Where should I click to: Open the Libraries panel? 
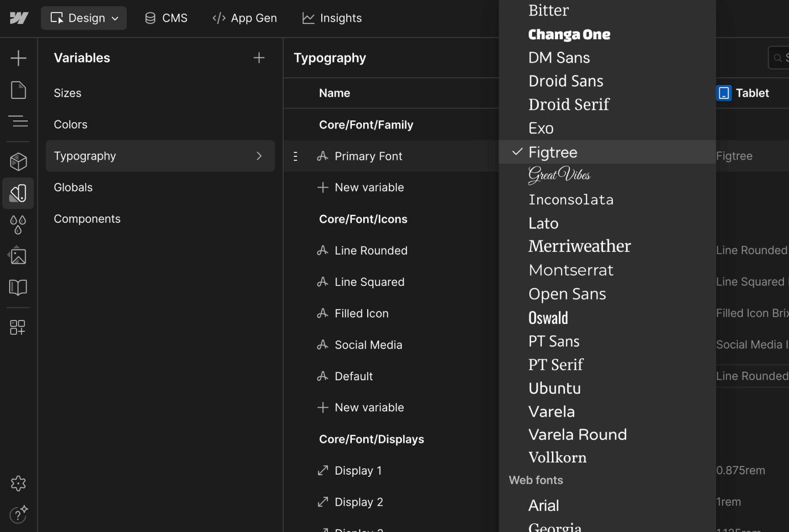tap(18, 288)
